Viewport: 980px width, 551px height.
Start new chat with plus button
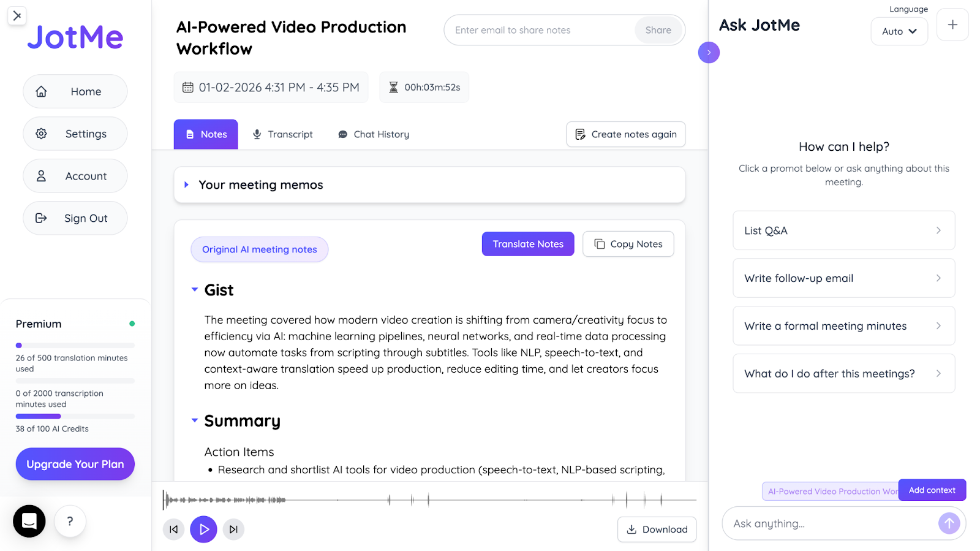point(952,25)
